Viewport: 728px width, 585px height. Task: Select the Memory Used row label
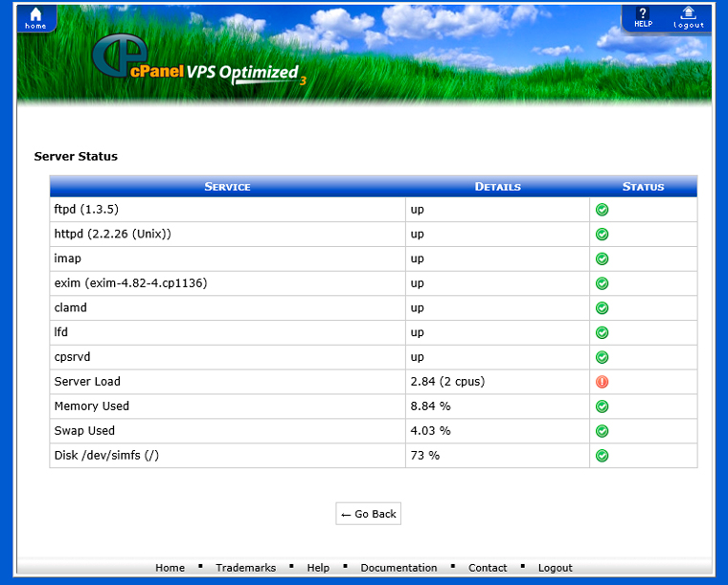pos(91,406)
